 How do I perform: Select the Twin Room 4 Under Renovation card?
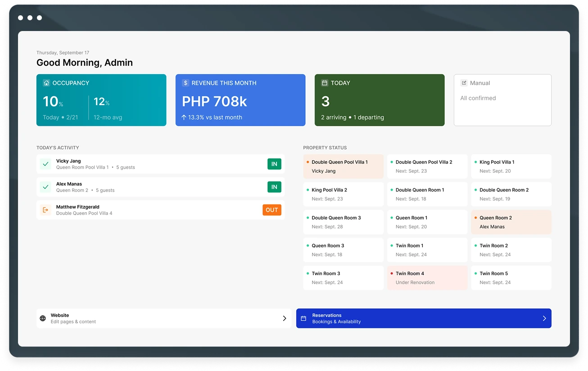click(427, 278)
